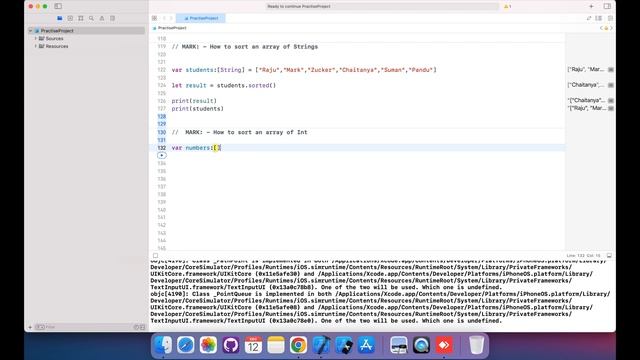Viewport: 640px width, 360px height.
Task: Click the add editor split icon
Action: tap(610, 18)
